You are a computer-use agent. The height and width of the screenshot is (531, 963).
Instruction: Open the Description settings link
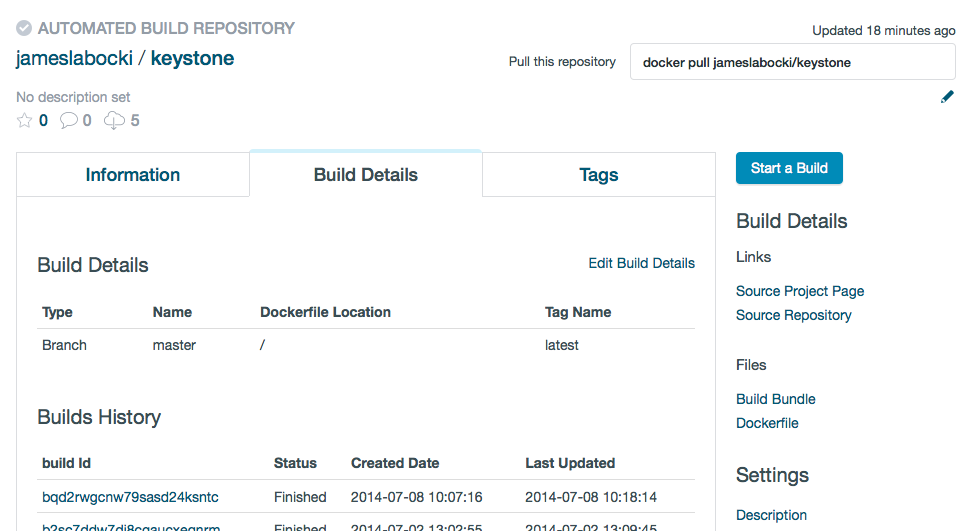coord(771,515)
